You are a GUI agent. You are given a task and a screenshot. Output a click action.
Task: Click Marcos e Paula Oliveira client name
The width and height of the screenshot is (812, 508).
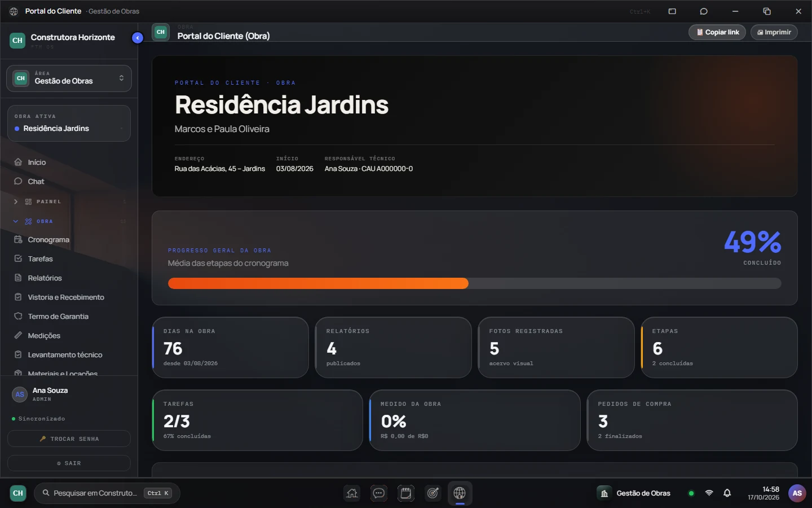coord(222,129)
